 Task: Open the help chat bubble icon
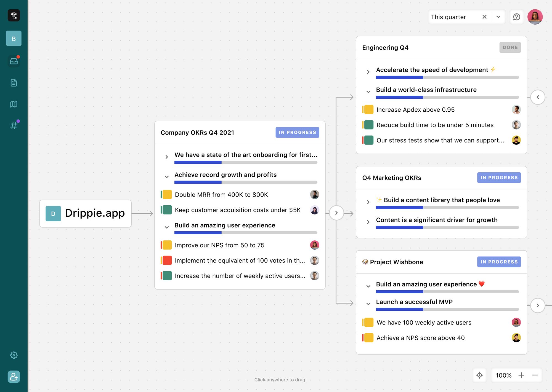coord(516,17)
